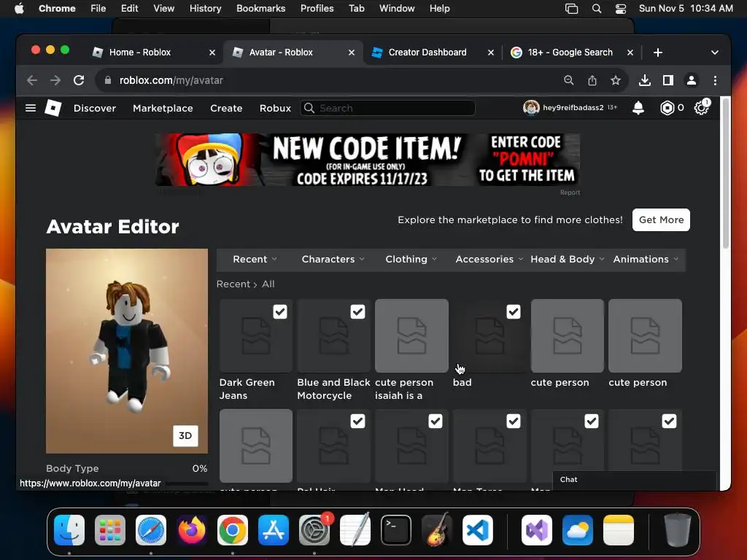747x560 pixels.
Task: Open GarageBand from the dock
Action: [x=437, y=530]
